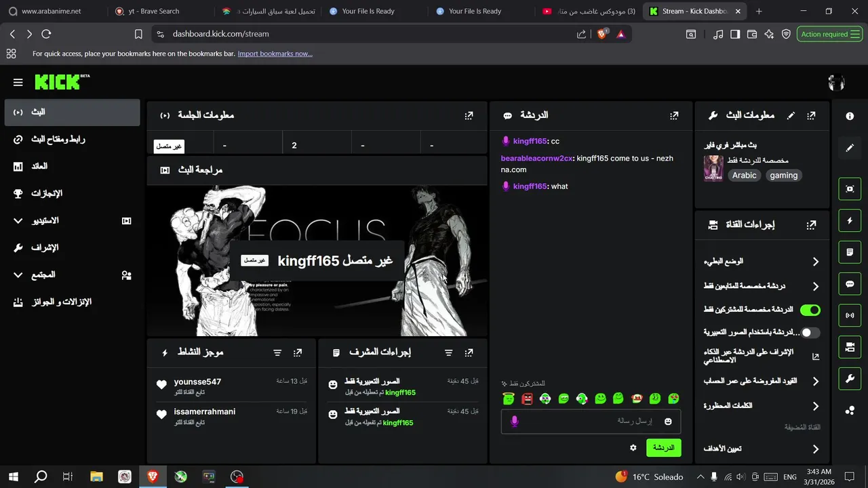Open Windows Start menu
868x488 pixels.
[x=13, y=476]
